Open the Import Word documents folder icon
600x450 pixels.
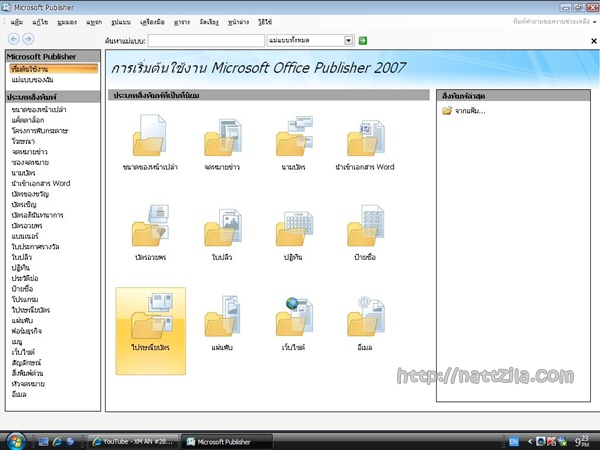(365, 138)
